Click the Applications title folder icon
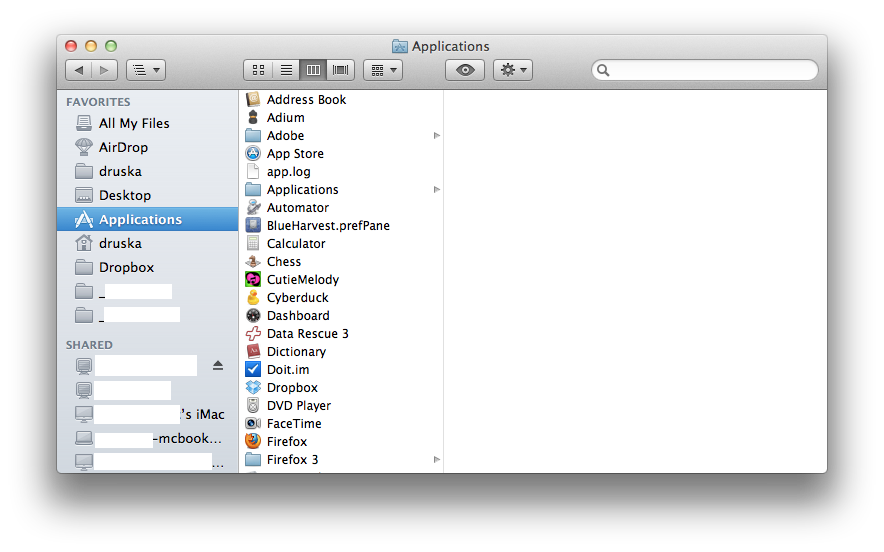884x552 pixels. (400, 46)
